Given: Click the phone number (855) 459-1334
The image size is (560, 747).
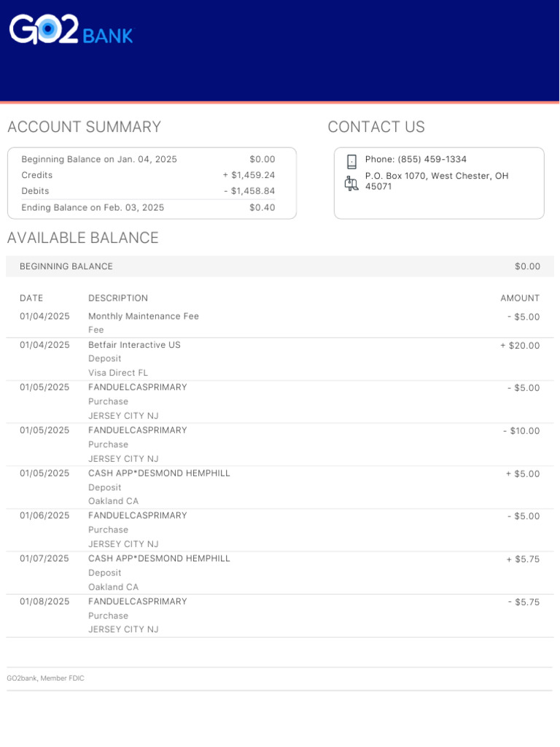Looking at the screenshot, I should point(416,160).
